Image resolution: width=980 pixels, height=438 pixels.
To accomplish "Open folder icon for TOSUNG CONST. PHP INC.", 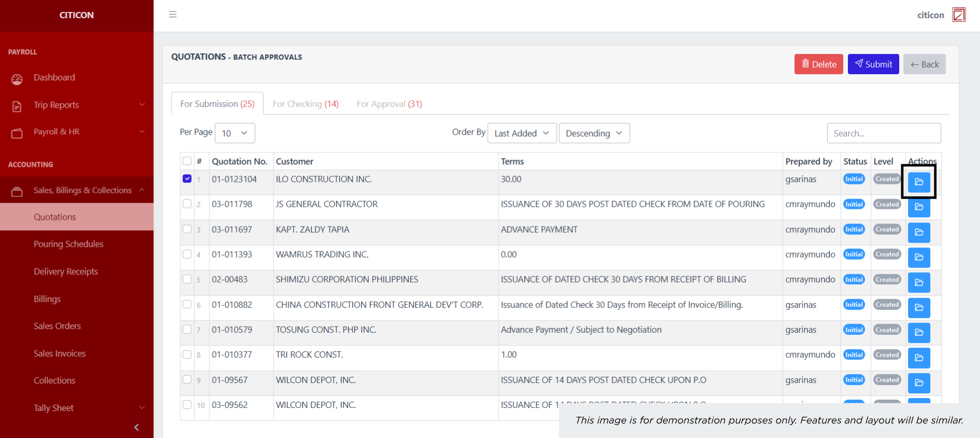I will tap(919, 332).
